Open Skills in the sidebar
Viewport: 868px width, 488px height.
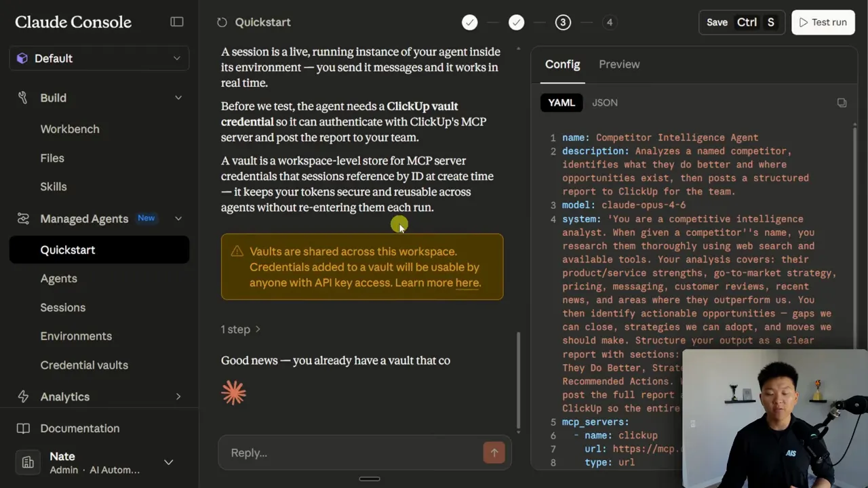(53, 186)
